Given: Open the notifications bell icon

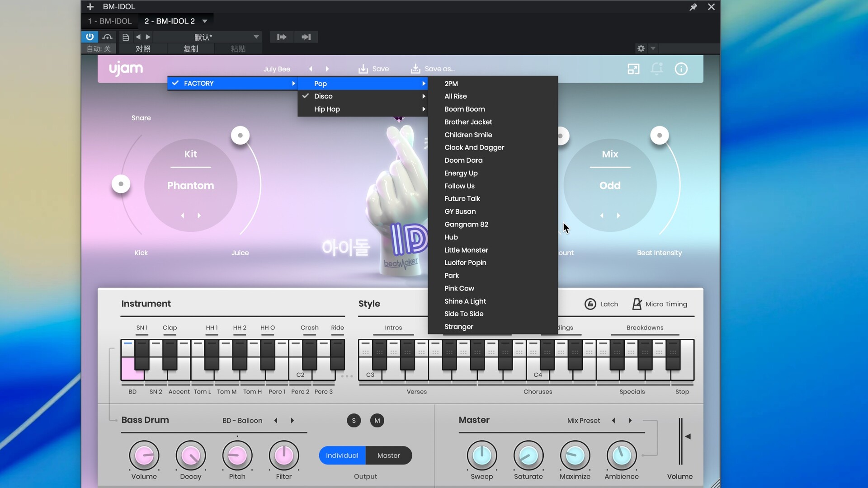Looking at the screenshot, I should pos(656,69).
